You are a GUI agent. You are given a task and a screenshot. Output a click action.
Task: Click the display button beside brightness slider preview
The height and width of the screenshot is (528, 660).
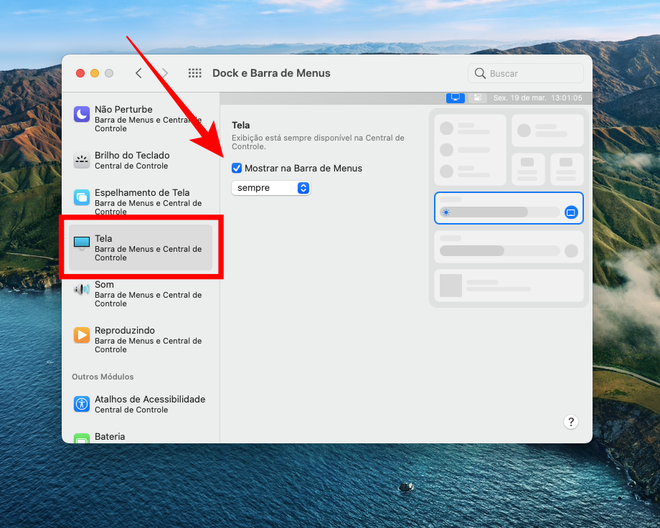click(x=571, y=212)
